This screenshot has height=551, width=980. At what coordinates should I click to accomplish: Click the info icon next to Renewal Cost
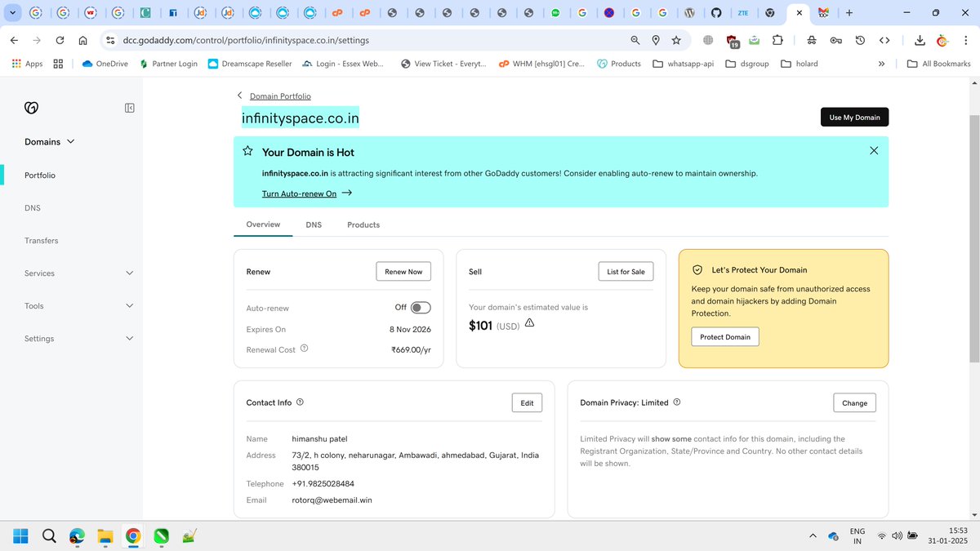point(305,349)
